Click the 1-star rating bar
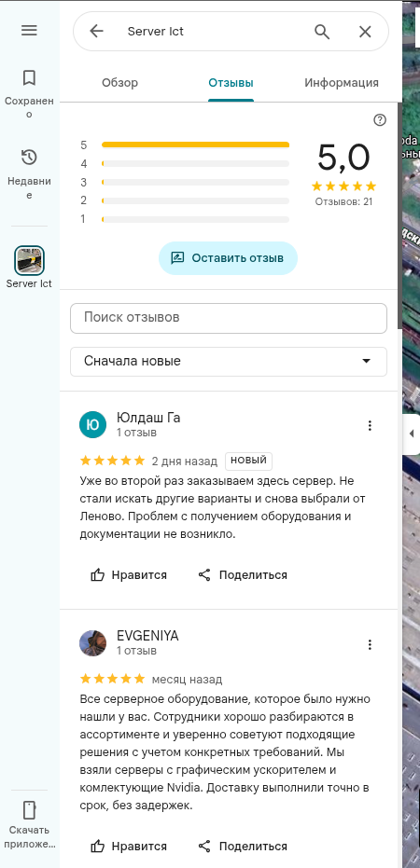 196,219
